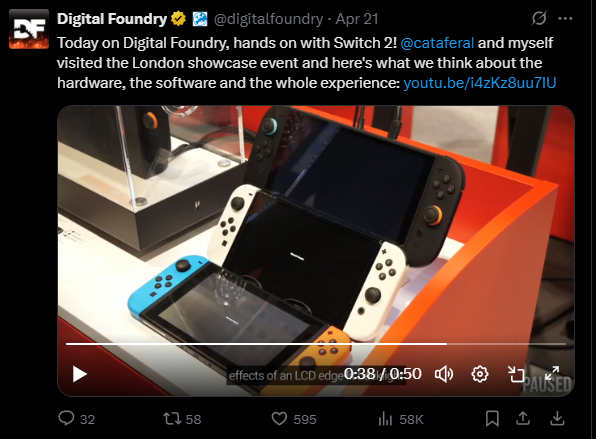Image resolution: width=596 pixels, height=439 pixels.
Task: Click the Apr 21 tweet timestamp
Action: 357,19
